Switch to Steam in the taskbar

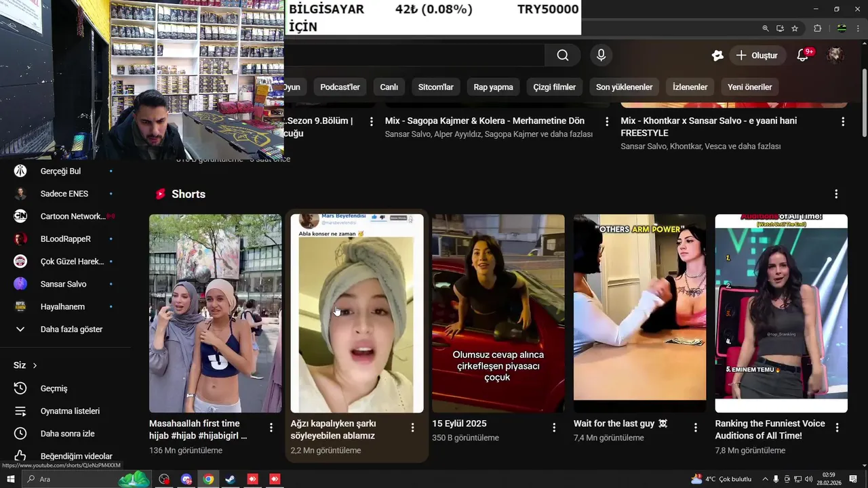point(230,479)
